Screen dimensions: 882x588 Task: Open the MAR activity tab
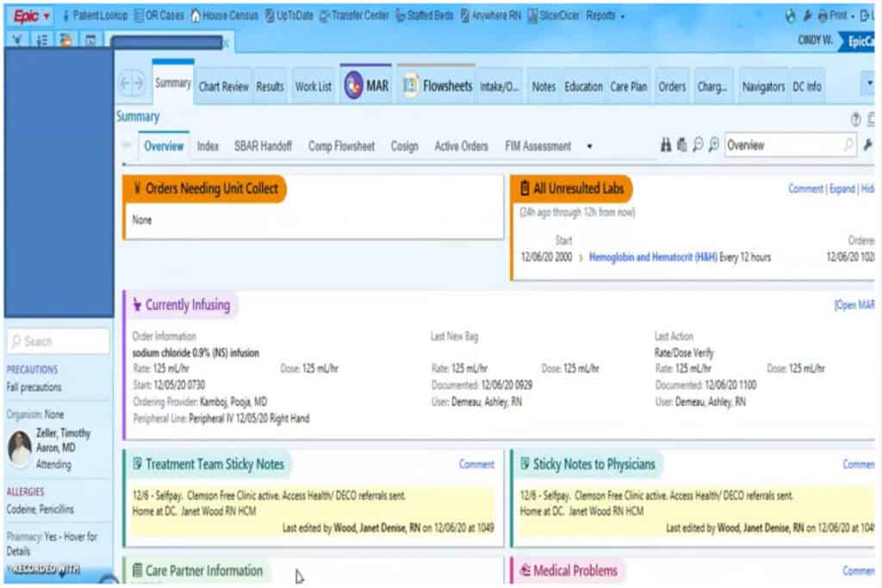coord(367,86)
